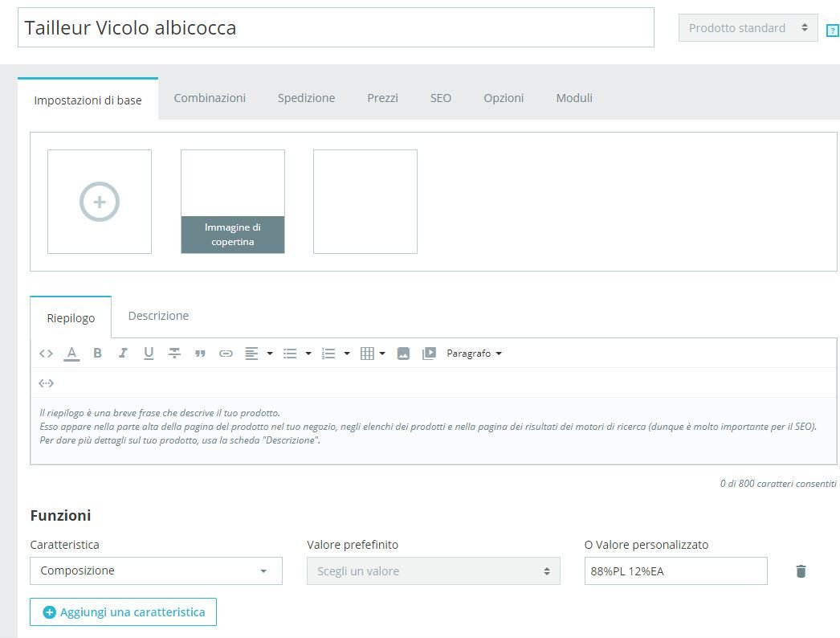The height and width of the screenshot is (638, 840).
Task: Select the Riepilogo tab
Action: pos(71,317)
